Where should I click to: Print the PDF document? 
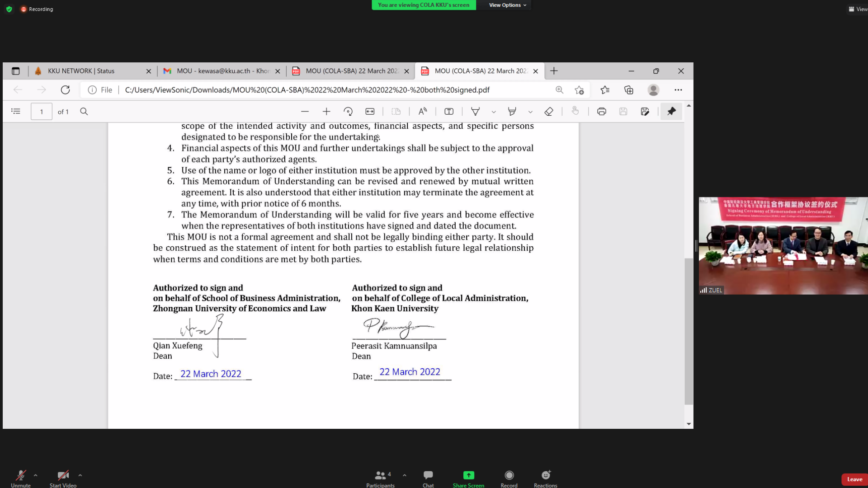pyautogui.click(x=601, y=111)
